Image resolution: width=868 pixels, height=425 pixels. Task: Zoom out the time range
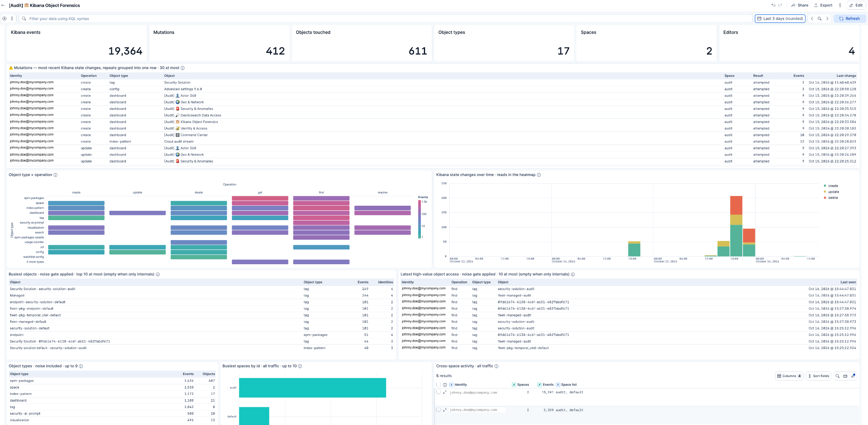820,19
